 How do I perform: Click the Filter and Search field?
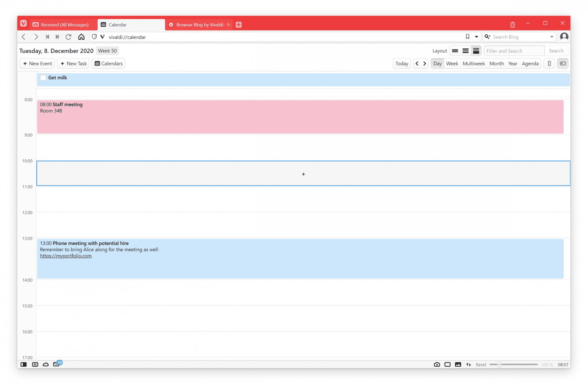(513, 50)
